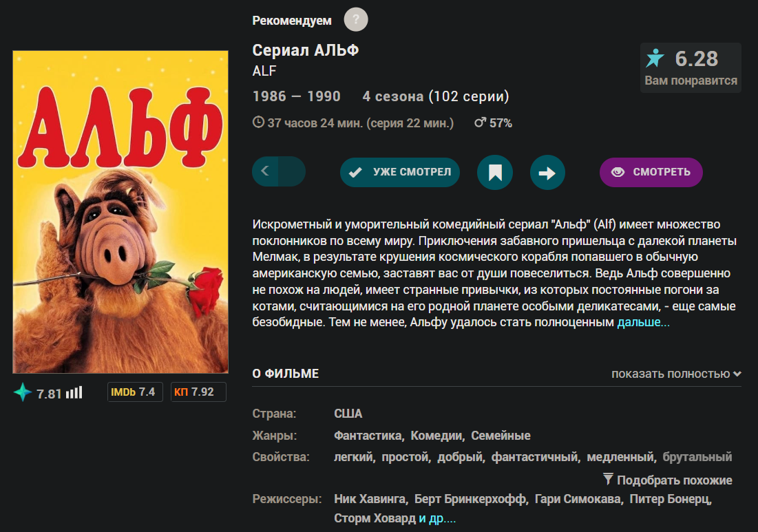Click the rating bars chart icon
This screenshot has height=532, width=758.
pos(74,393)
